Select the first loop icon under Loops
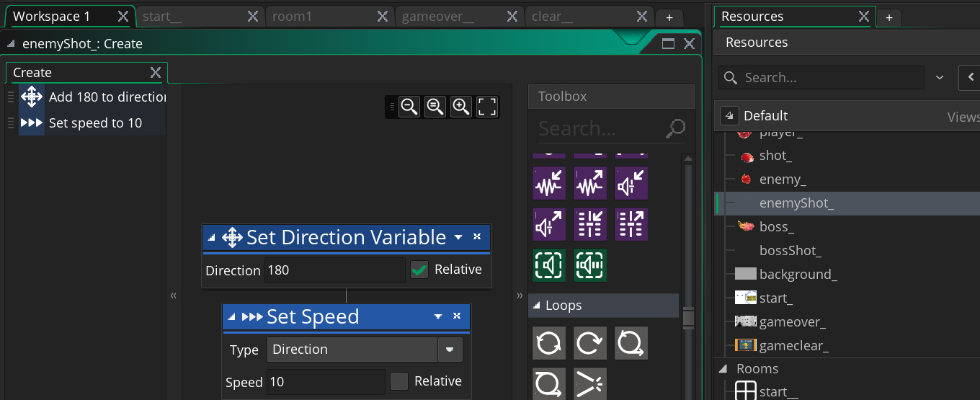Screen dimensions: 980x400 [548, 343]
